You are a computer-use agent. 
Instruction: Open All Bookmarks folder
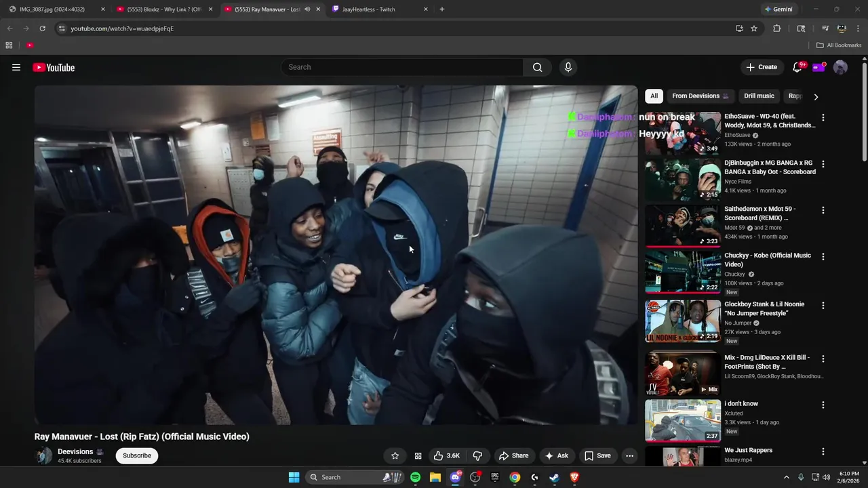pyautogui.click(x=839, y=45)
